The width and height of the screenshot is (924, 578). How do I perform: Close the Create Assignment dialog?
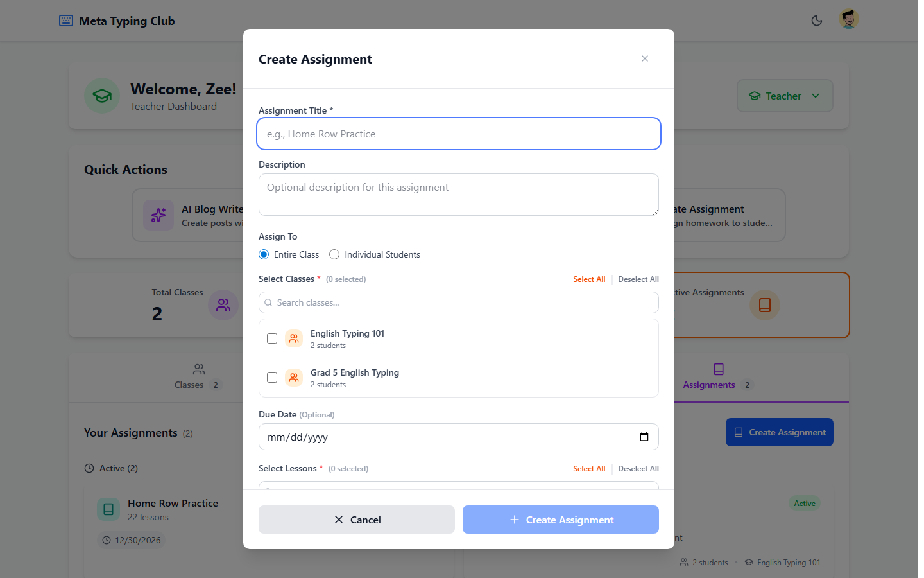pos(644,58)
